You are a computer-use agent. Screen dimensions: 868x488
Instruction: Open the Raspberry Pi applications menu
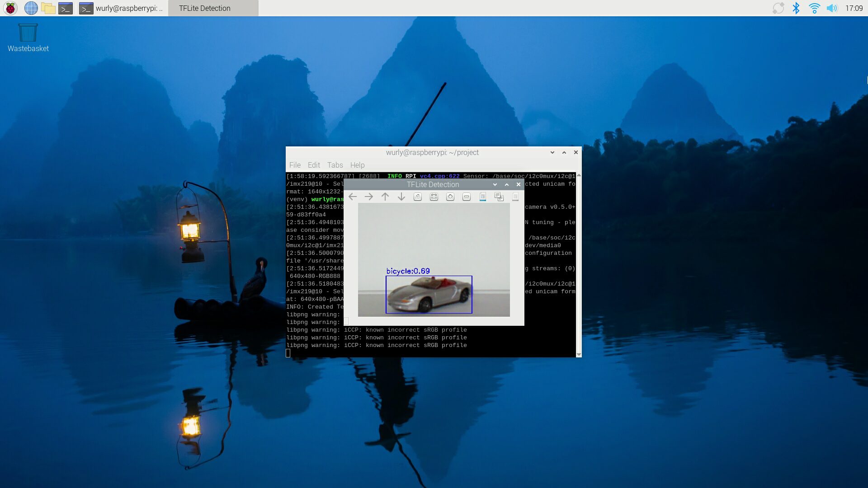click(10, 8)
